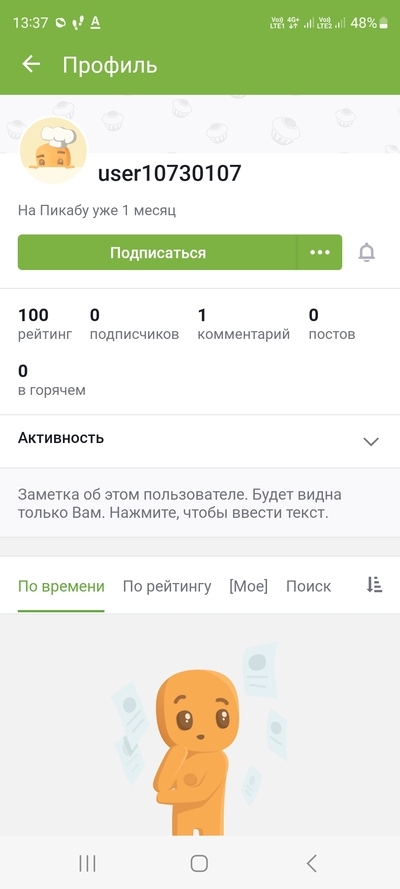Open the 1 комментарий counter
Screen dimensions: 400x889
[x=244, y=324]
